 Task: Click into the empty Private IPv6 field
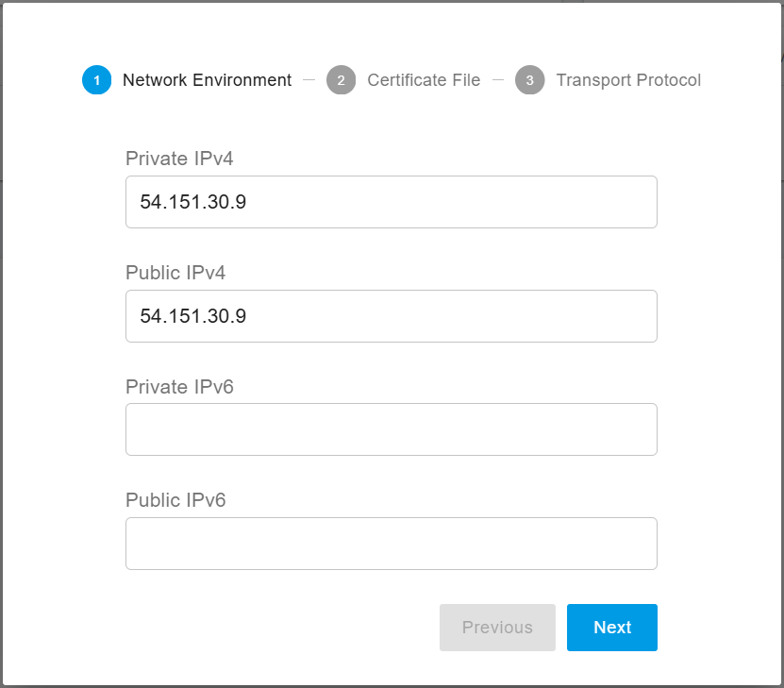[x=391, y=429]
